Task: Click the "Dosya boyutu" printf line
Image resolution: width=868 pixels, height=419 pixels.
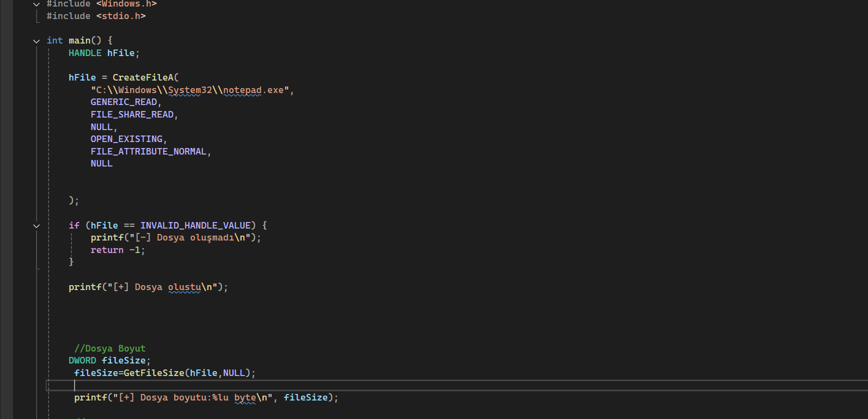Action: [206, 397]
